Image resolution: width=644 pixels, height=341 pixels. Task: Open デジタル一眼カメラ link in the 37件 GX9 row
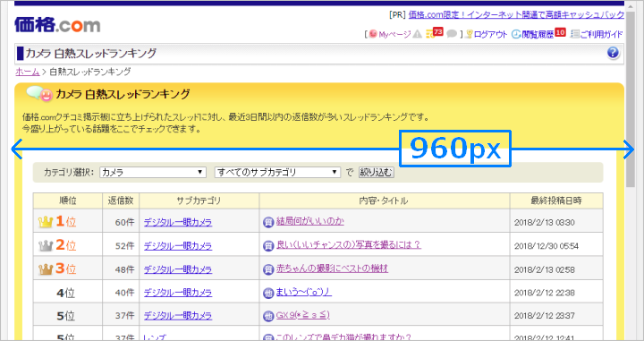point(178,316)
